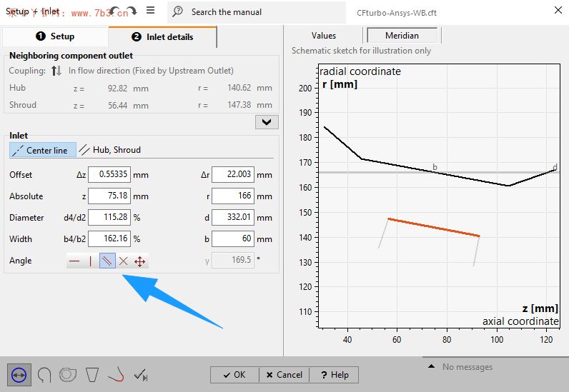Viewport: 569px width, 392px height.
Task: Select Center line inlet mode
Action: point(43,150)
